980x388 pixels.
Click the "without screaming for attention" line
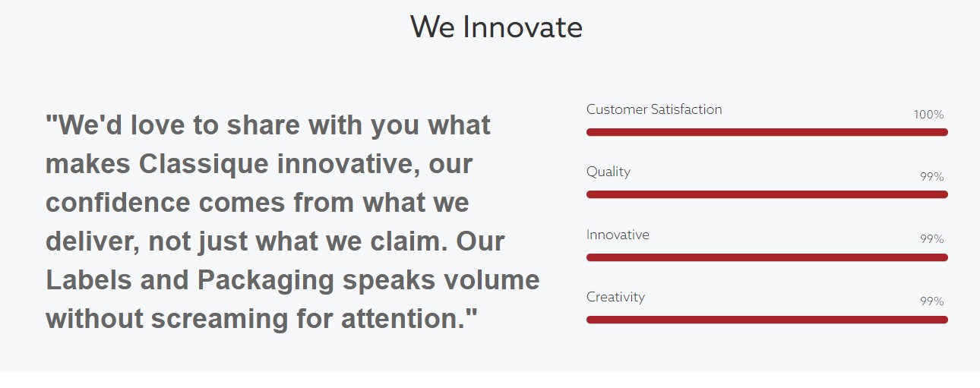(262, 318)
